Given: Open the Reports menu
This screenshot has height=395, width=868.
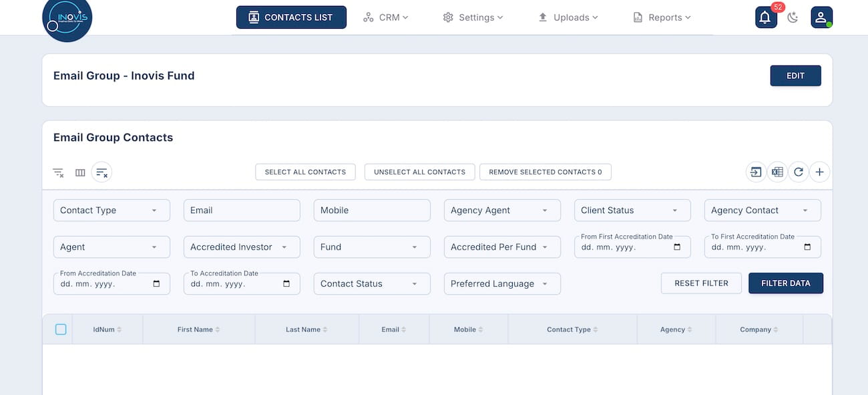Looking at the screenshot, I should pos(662,17).
